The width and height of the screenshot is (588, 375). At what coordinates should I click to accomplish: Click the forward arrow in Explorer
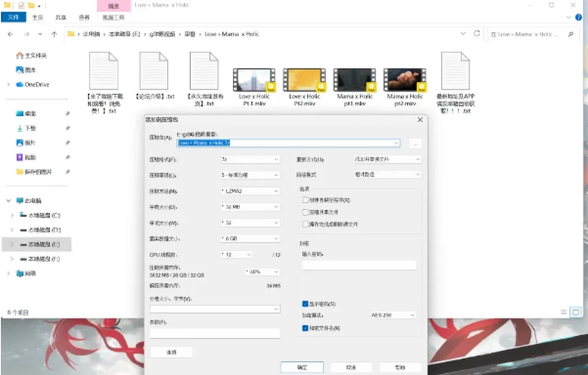coord(26,34)
